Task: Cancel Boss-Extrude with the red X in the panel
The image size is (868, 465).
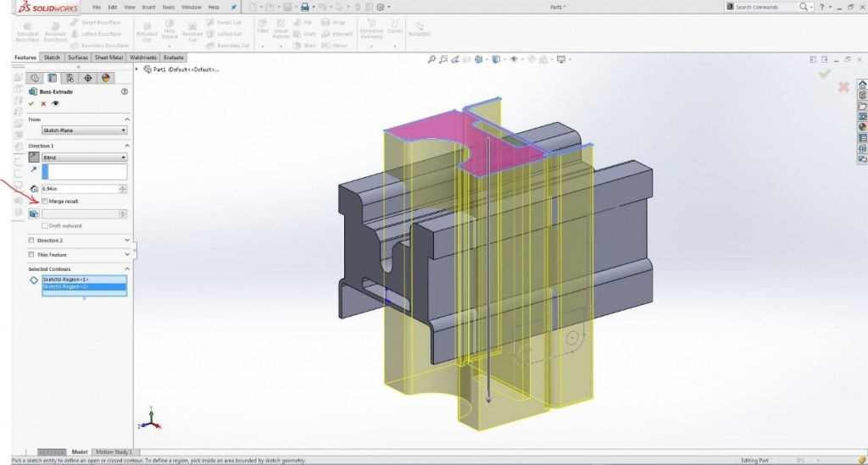Action: click(43, 103)
